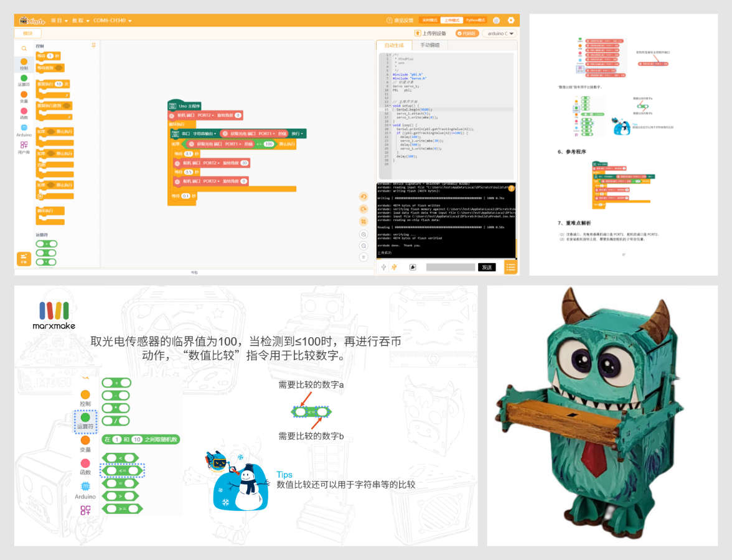
Task: Click the search icon in block palette
Action: pyautogui.click(x=24, y=48)
